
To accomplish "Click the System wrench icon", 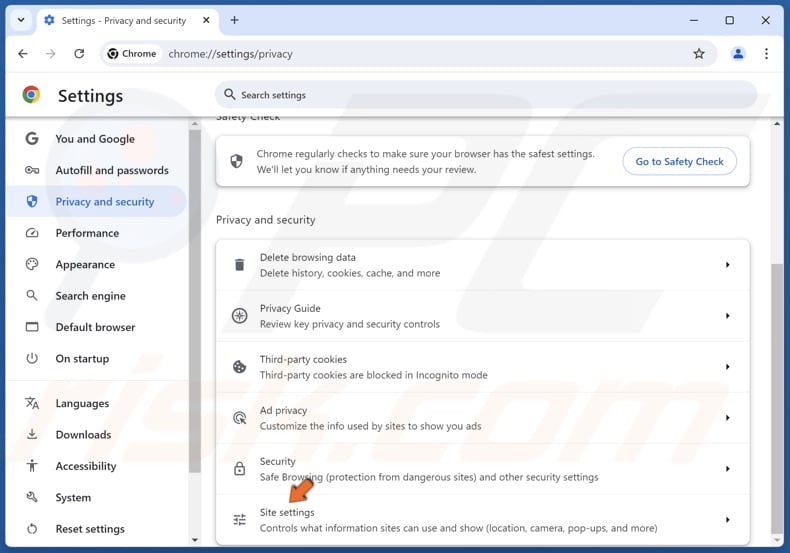I will pos(32,498).
